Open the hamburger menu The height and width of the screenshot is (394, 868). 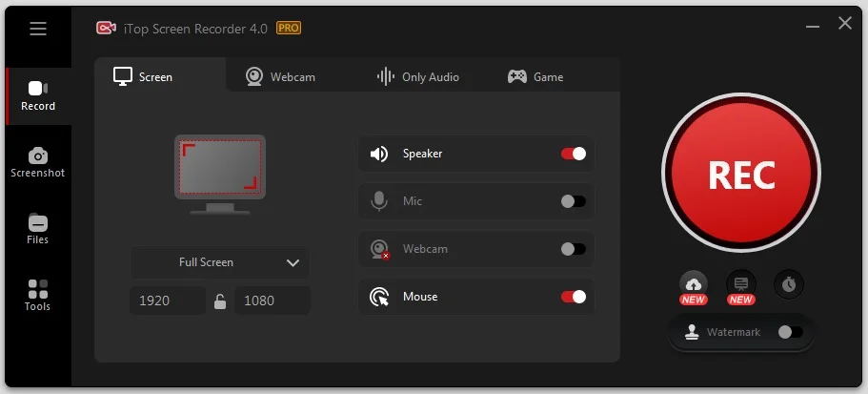coord(38,29)
